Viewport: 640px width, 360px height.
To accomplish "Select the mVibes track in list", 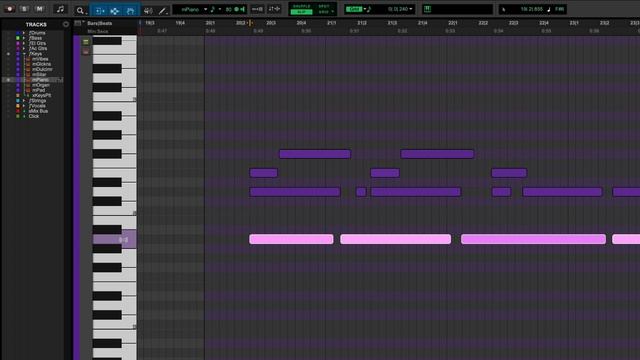I will point(40,59).
